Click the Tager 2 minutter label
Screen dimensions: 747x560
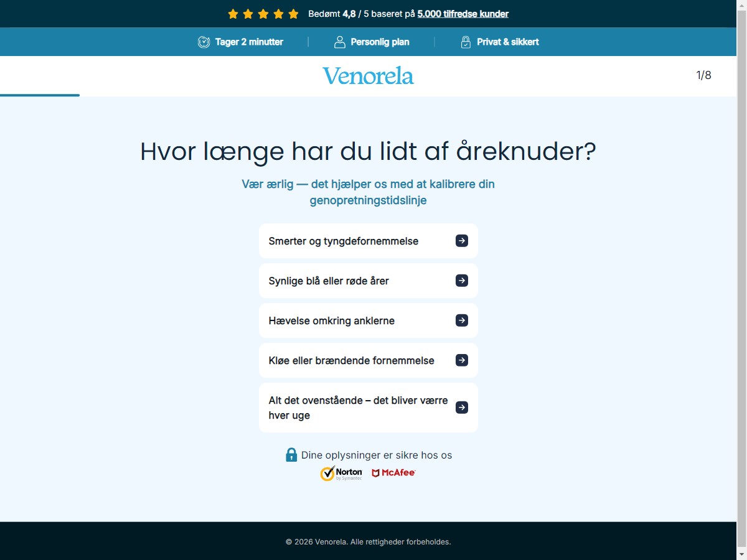click(x=249, y=42)
